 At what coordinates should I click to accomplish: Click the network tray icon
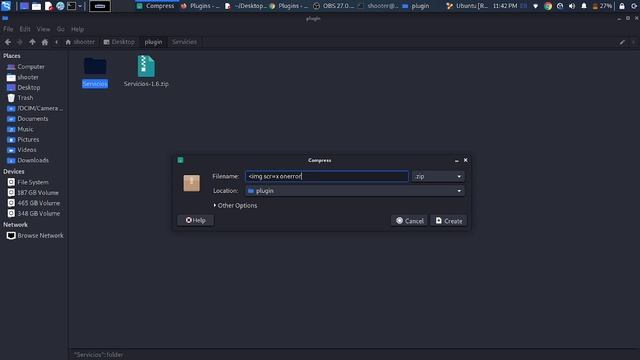click(x=536, y=6)
